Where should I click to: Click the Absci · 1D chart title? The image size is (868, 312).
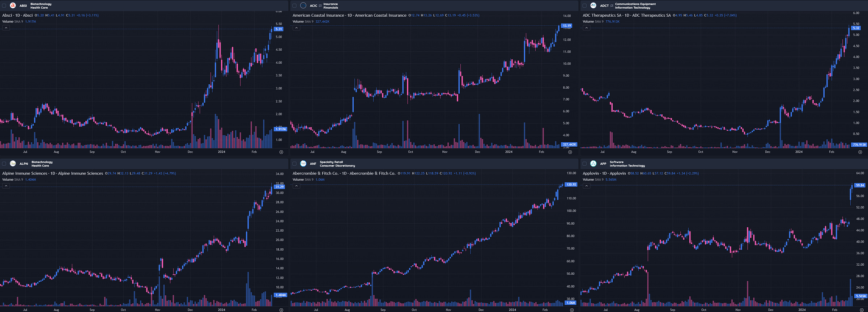tap(17, 15)
